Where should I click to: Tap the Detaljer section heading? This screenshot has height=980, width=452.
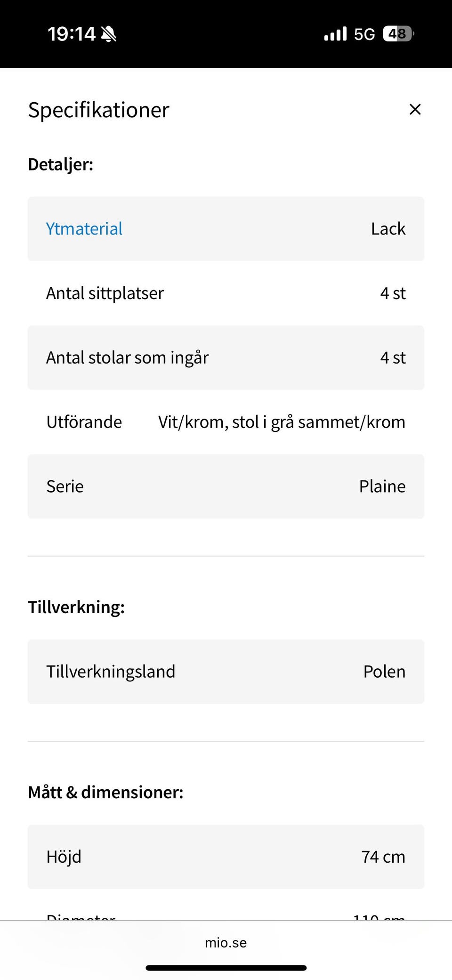(x=61, y=164)
